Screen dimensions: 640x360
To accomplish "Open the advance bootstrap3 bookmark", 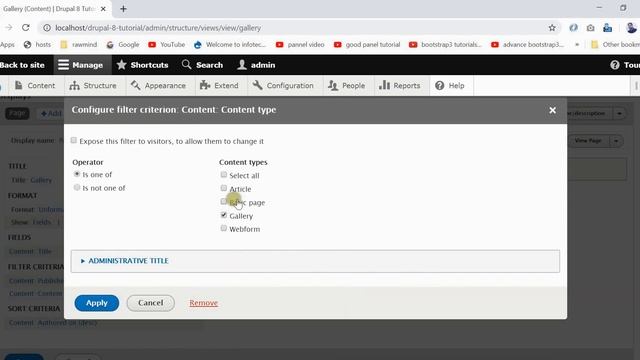I will point(528,44).
